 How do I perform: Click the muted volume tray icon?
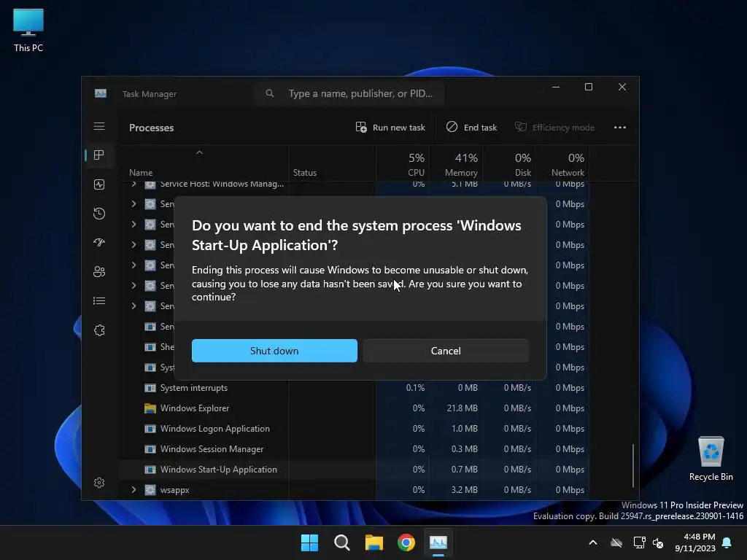click(659, 542)
